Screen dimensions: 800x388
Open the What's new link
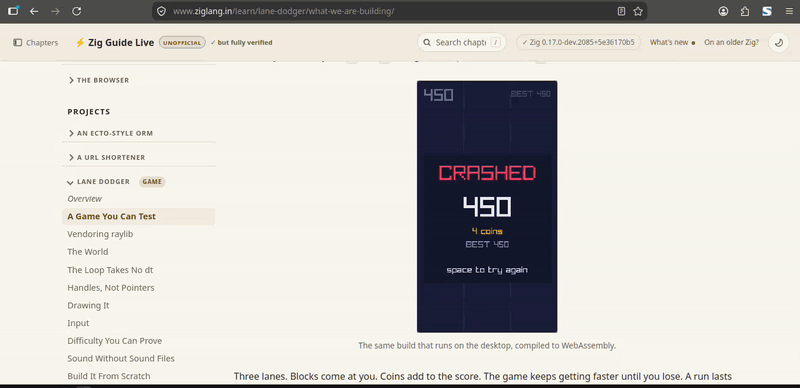click(x=672, y=43)
